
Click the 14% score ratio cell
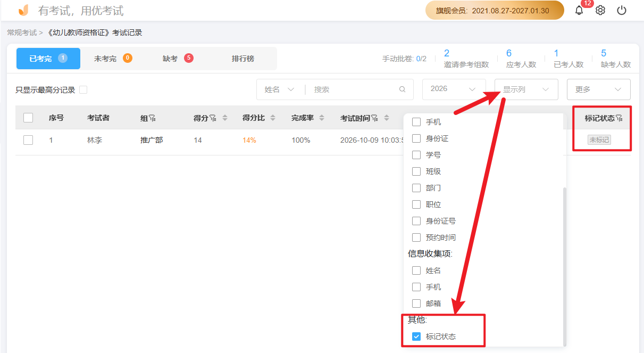click(x=249, y=140)
